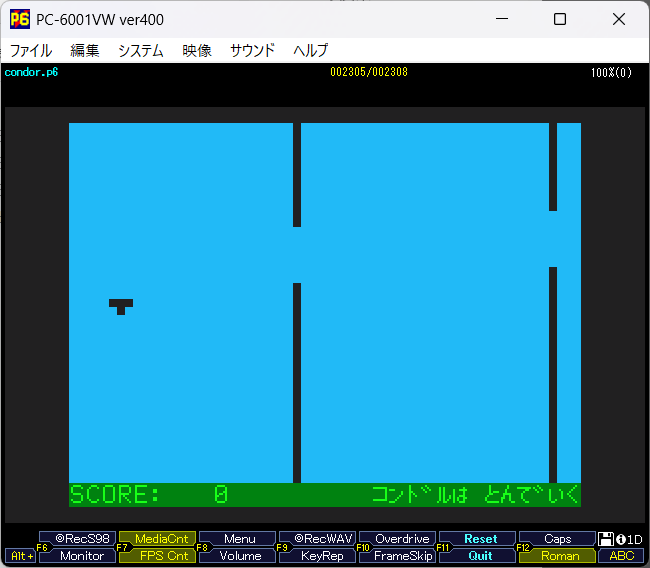Start RecWAV audio recording
Image resolution: width=650 pixels, height=568 pixels.
click(317, 539)
